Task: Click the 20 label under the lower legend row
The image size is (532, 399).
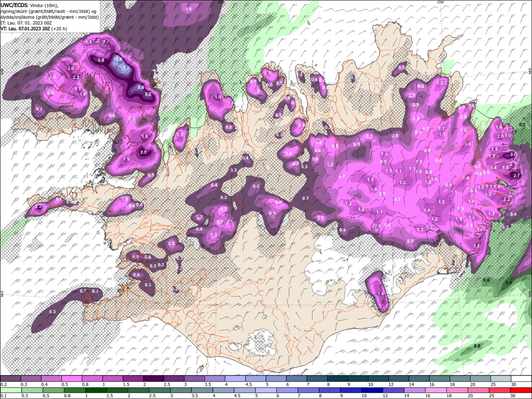Action: [x=469, y=396]
